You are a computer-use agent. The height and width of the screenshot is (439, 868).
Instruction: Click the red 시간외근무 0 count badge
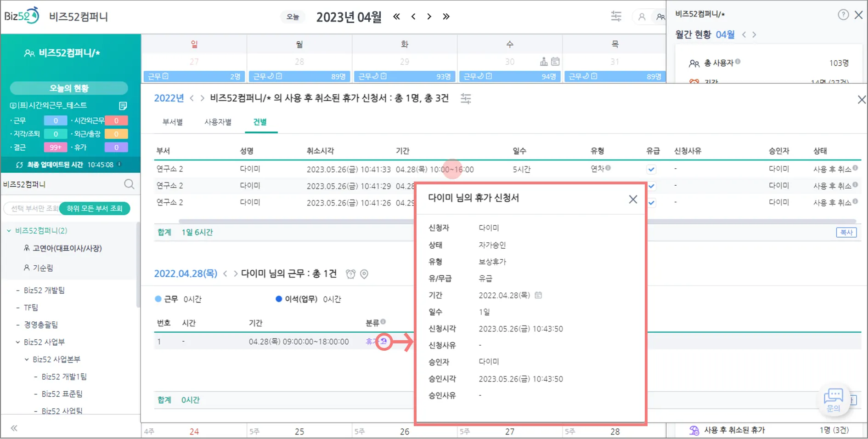pyautogui.click(x=116, y=120)
